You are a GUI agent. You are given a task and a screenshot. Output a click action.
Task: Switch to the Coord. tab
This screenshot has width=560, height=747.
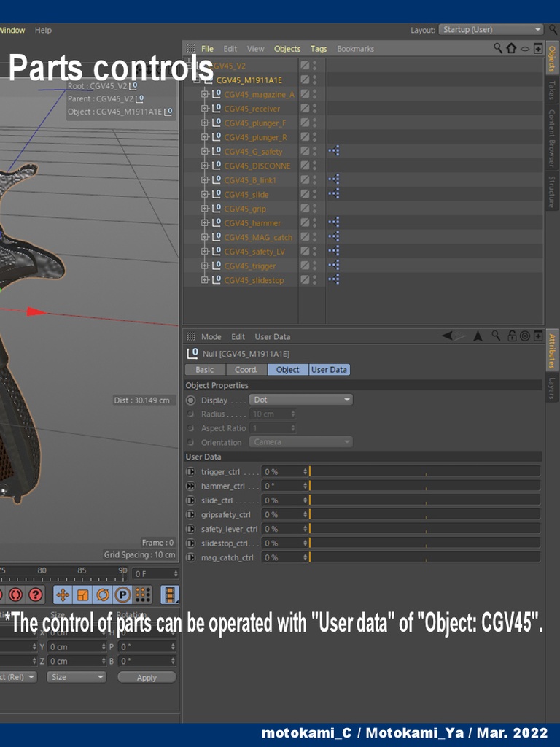pos(246,370)
